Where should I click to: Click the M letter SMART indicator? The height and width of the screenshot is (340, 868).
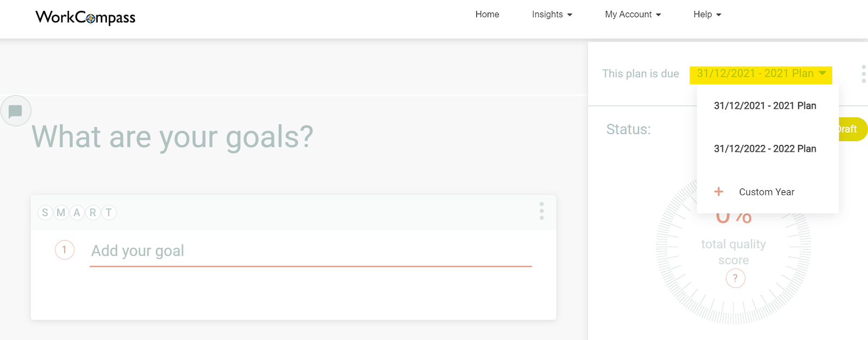(61, 213)
